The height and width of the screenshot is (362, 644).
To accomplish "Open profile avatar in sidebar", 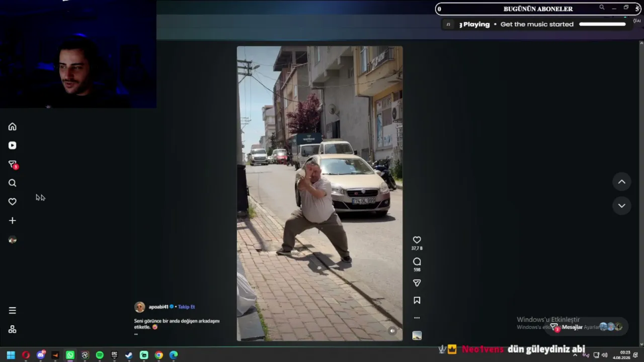I will [x=13, y=240].
